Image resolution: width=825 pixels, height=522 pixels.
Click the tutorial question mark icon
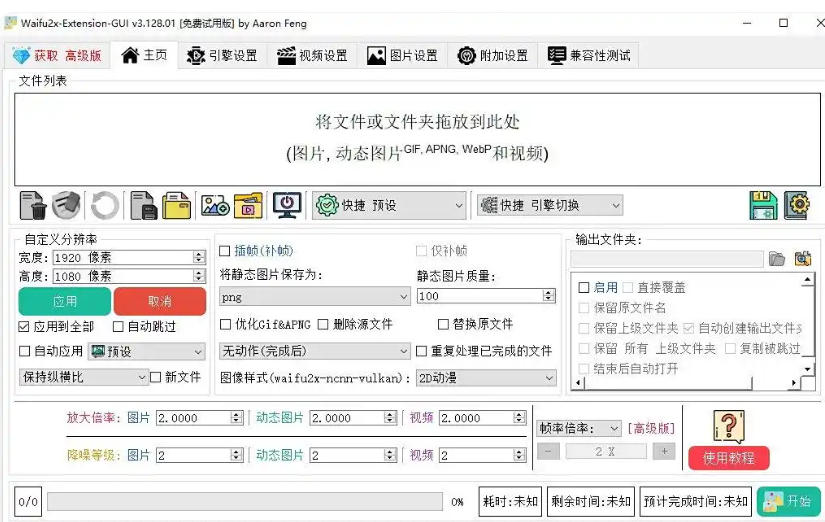(728, 426)
